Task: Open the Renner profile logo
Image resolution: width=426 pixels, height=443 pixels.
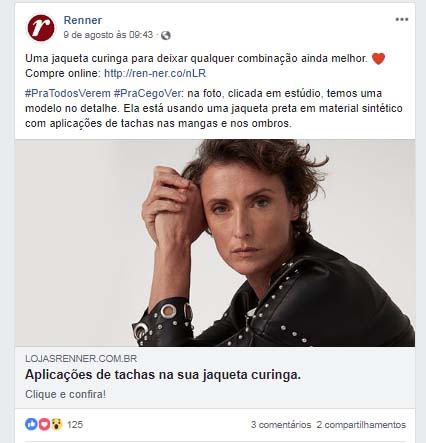Action: click(x=41, y=28)
